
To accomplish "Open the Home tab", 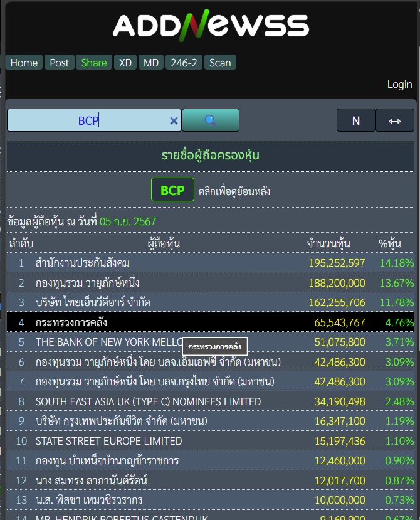I will (24, 63).
